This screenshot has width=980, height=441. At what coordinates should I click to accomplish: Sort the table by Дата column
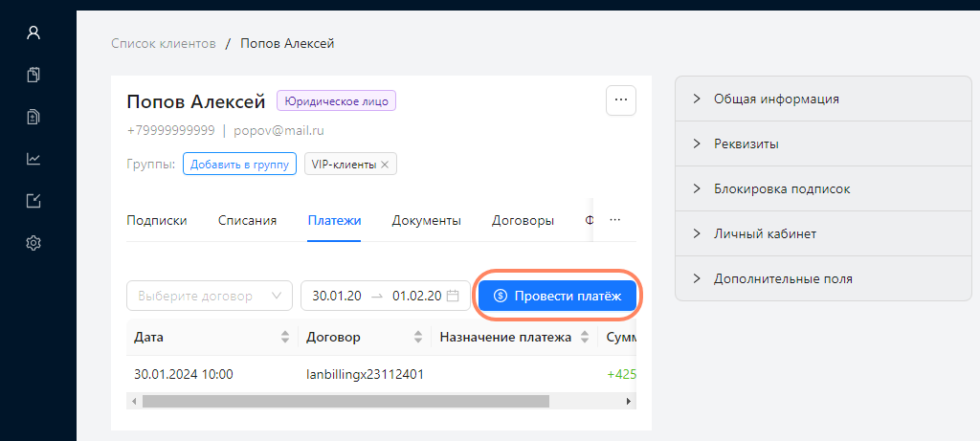tap(284, 338)
